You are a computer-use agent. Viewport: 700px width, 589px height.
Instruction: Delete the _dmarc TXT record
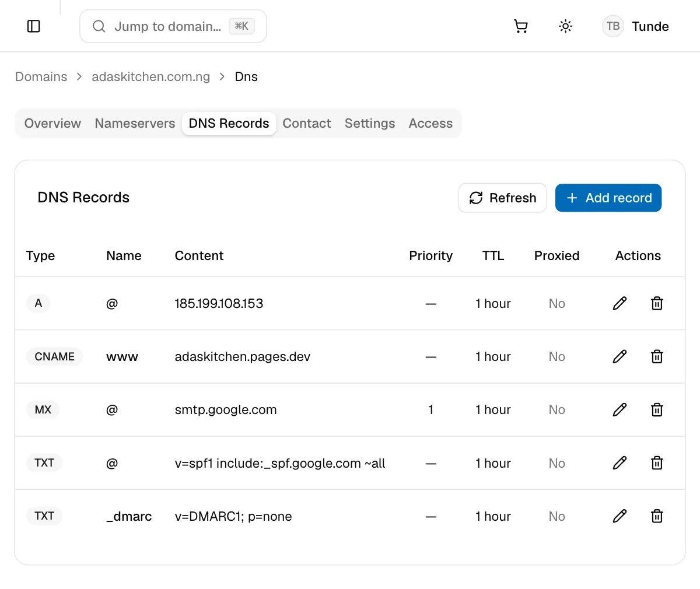point(657,516)
